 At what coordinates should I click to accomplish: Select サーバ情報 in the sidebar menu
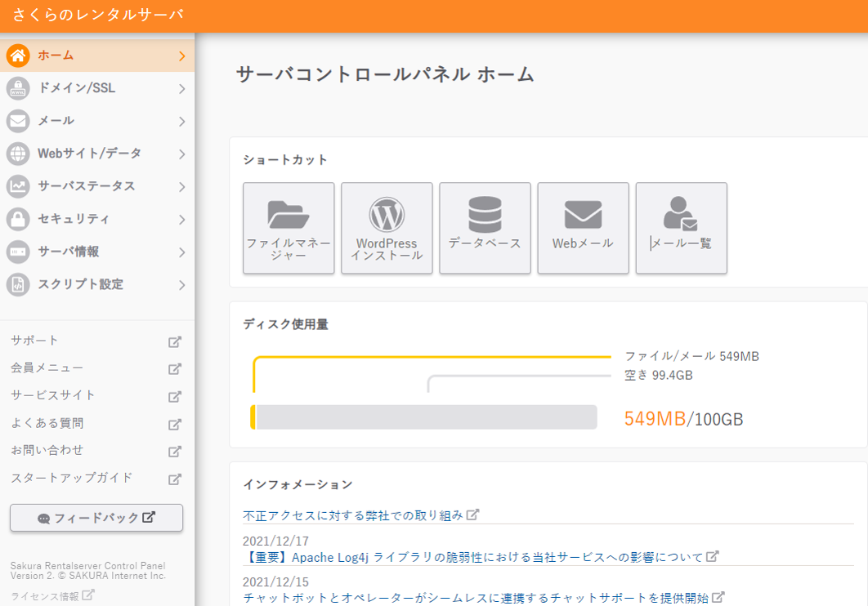[97, 252]
